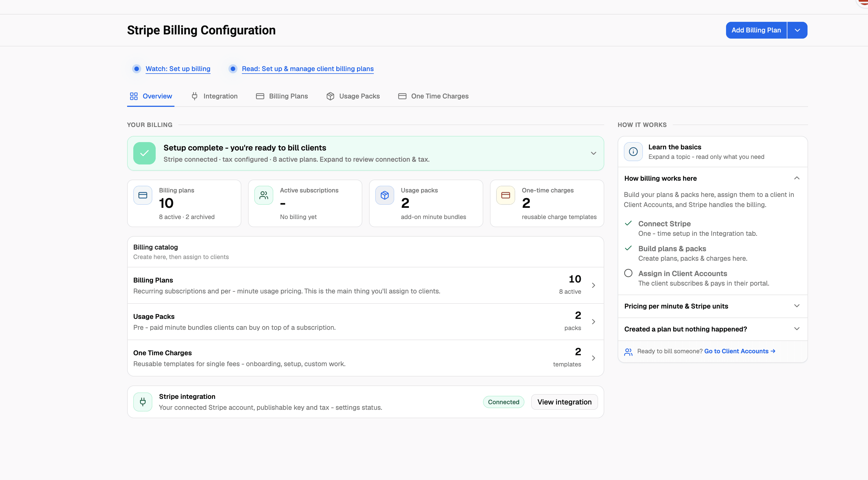Click the '8 active · 2 archived' text
This screenshot has width=868, height=480.
click(x=187, y=217)
